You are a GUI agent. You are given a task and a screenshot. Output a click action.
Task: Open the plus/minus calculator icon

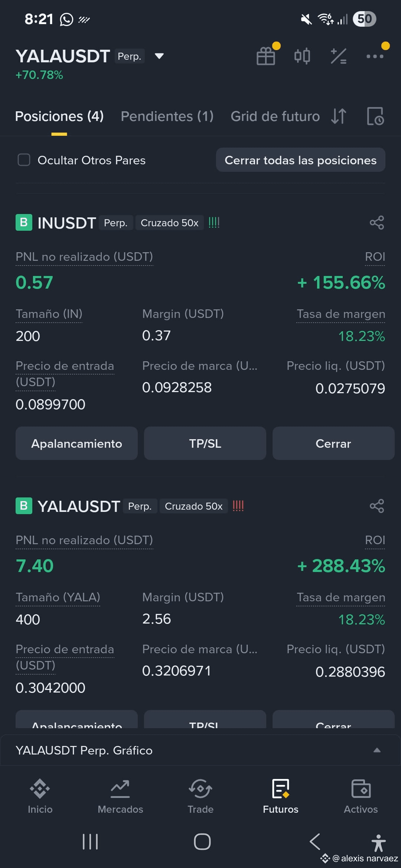(339, 56)
